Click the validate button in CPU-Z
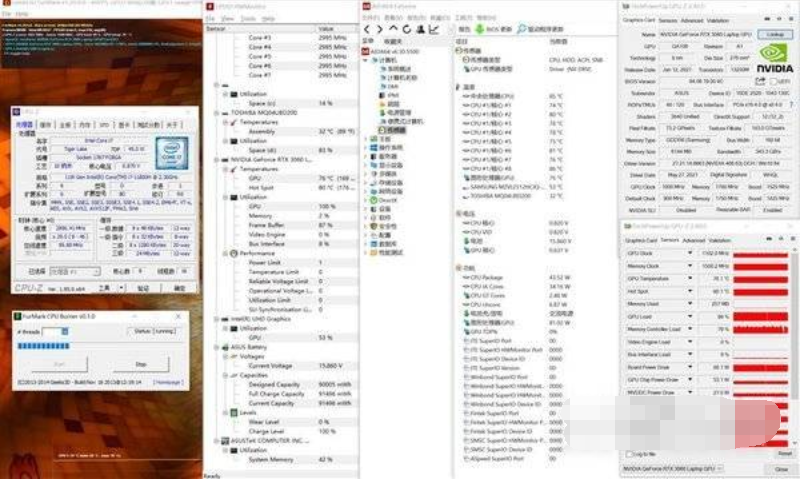The image size is (804, 481). click(143, 288)
